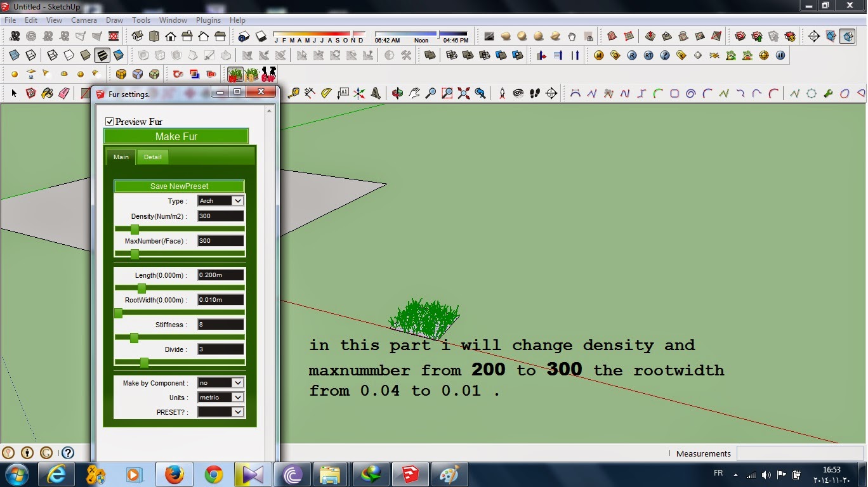Click the Density slider handle
The image size is (868, 487).
135,230
